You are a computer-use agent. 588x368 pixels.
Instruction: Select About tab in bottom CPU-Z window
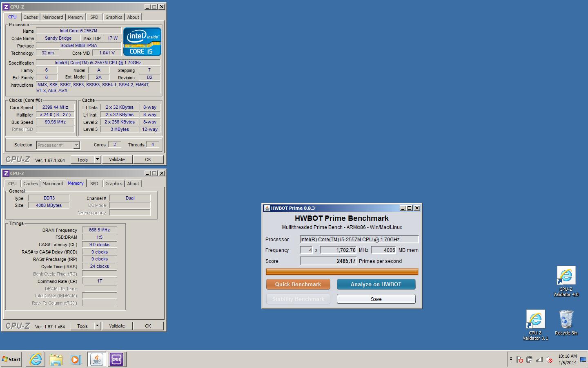click(x=133, y=184)
